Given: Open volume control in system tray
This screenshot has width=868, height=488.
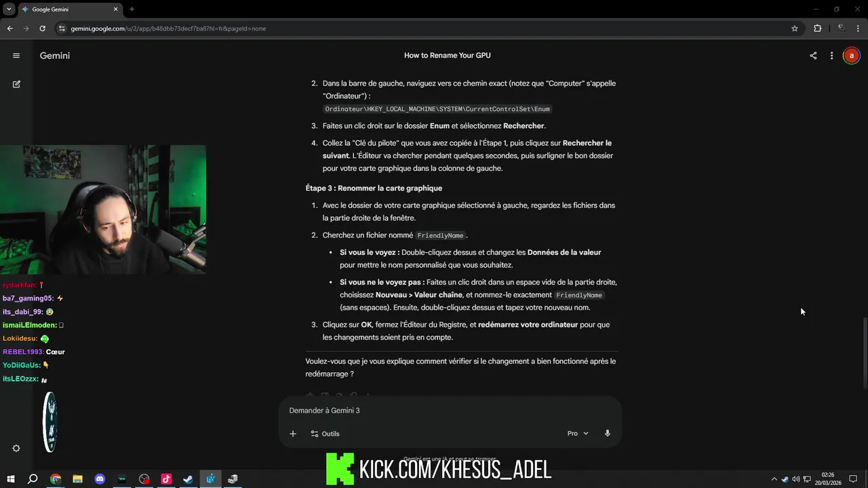Looking at the screenshot, I should pyautogui.click(x=795, y=479).
